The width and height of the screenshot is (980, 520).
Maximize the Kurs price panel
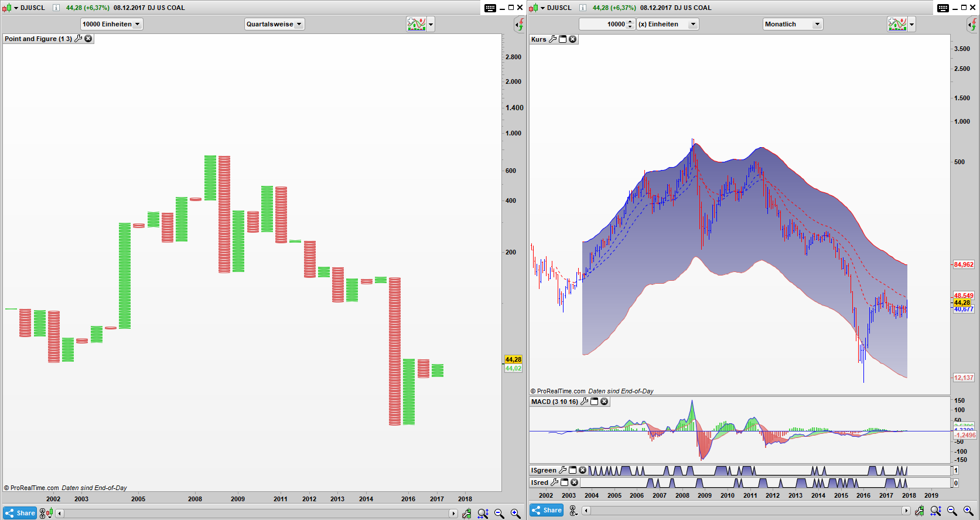pos(563,39)
